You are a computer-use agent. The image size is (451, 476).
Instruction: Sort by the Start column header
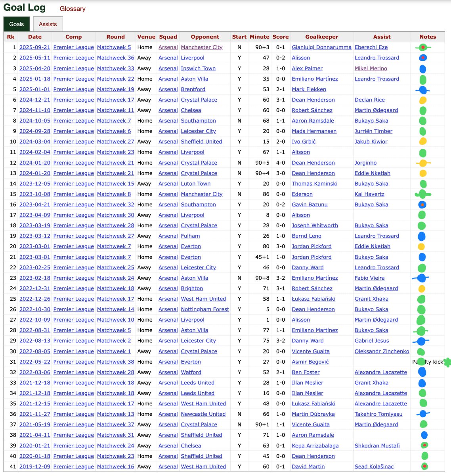(x=239, y=37)
